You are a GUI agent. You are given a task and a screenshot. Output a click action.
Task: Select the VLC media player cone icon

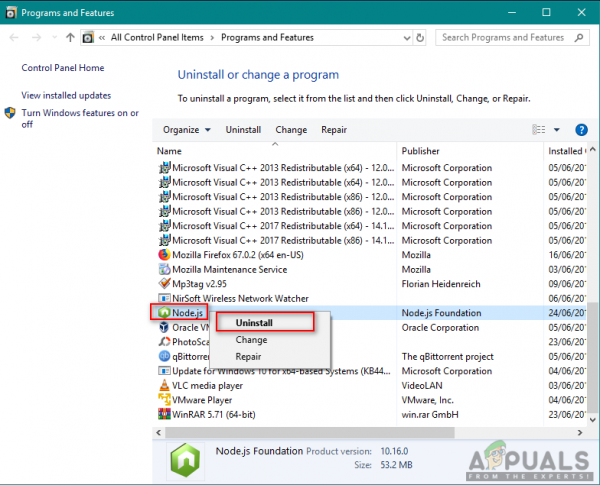coord(164,385)
